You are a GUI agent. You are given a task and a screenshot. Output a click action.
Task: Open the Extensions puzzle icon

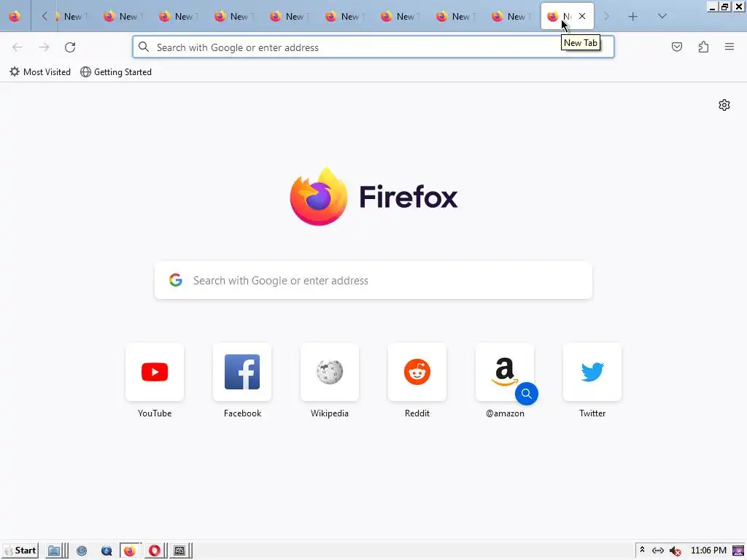703,47
